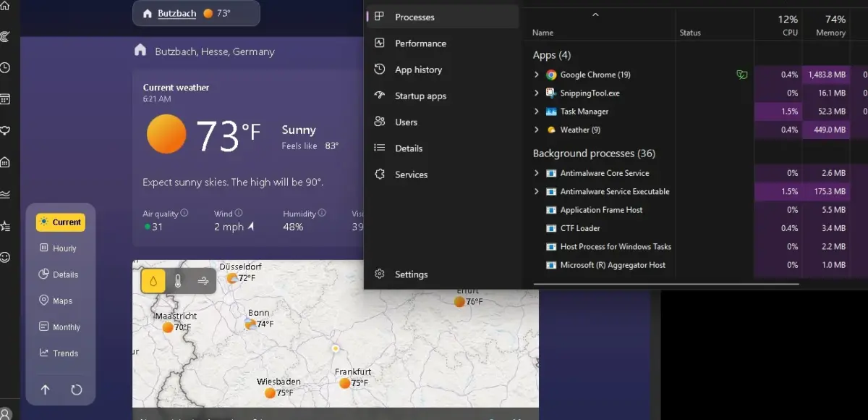The image size is (868, 420).
Task: Click the 1,483.8 MB memory cell
Action: coord(825,75)
